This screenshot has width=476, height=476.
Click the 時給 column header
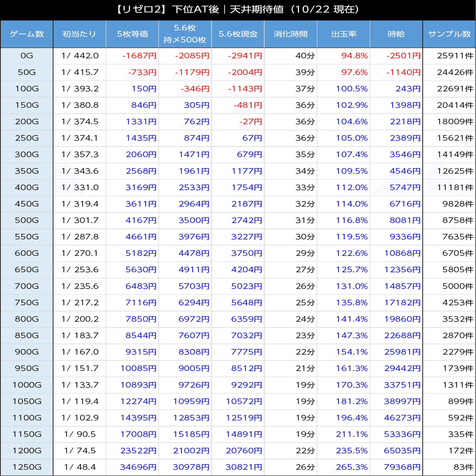(x=396, y=34)
